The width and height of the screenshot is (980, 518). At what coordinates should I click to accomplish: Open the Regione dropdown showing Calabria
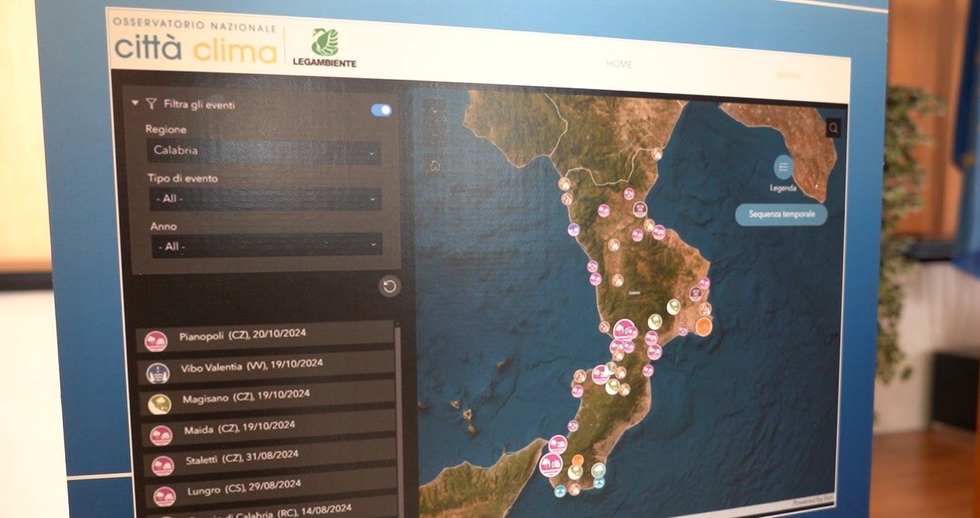click(261, 150)
